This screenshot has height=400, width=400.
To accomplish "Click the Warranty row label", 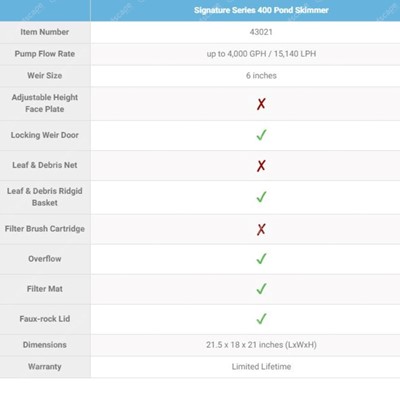I will tap(45, 367).
